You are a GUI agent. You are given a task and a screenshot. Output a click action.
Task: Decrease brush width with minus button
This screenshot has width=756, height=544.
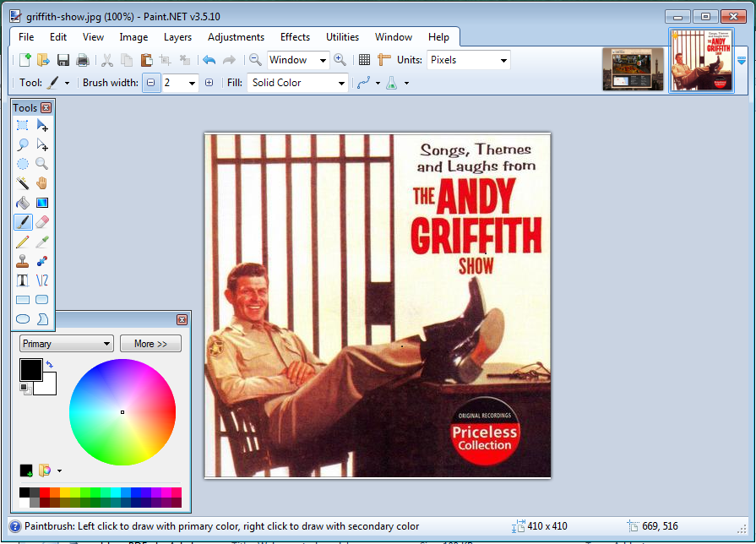[151, 83]
